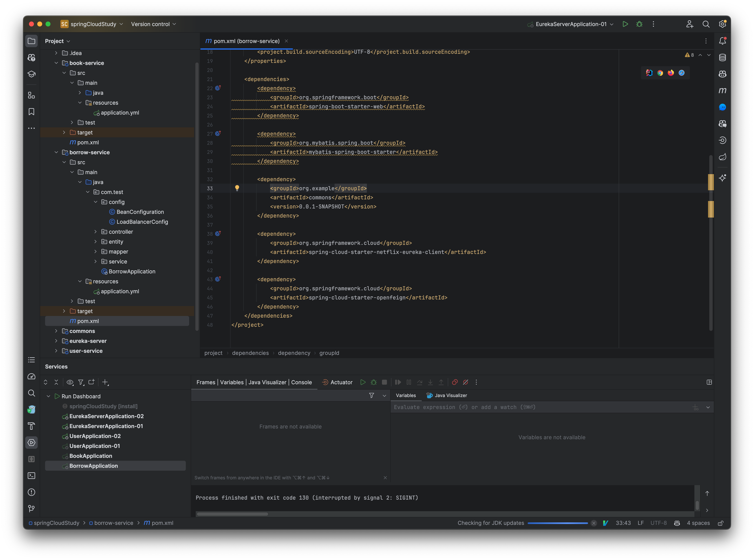Select BorrowApplication in Run Dashboard

[94, 465]
